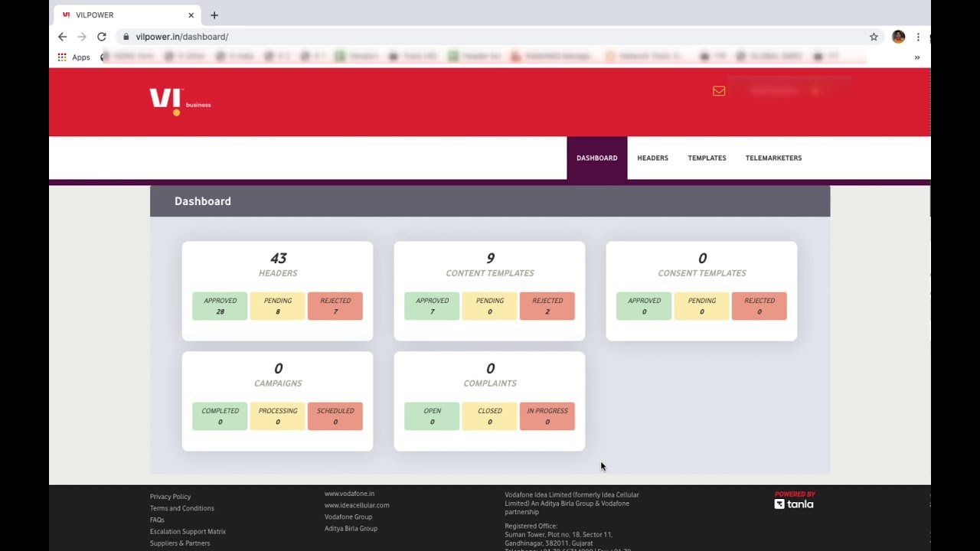
Task: Open the Apps grid shortcut
Action: (74, 57)
